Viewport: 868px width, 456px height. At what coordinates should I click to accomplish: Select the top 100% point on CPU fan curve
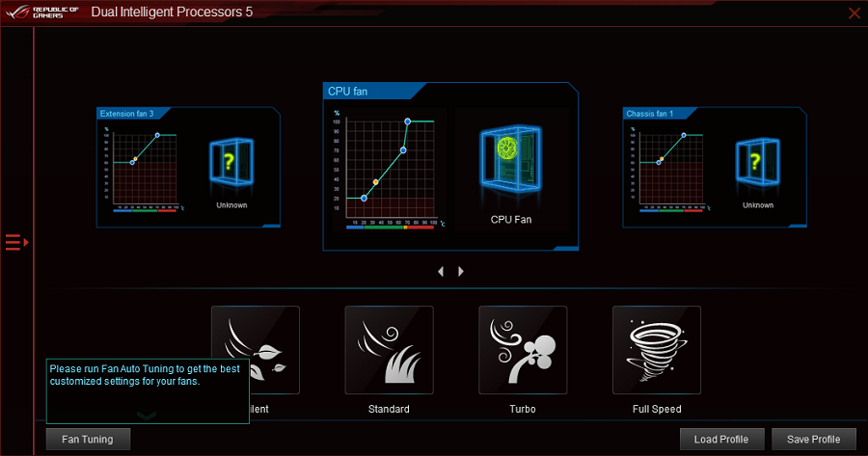(407, 121)
